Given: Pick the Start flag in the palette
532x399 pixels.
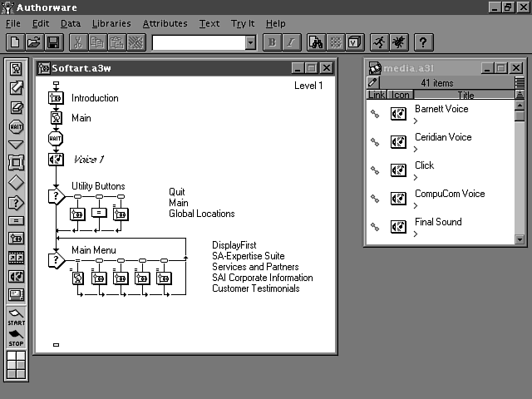Looking at the screenshot, I should click(x=16, y=318).
